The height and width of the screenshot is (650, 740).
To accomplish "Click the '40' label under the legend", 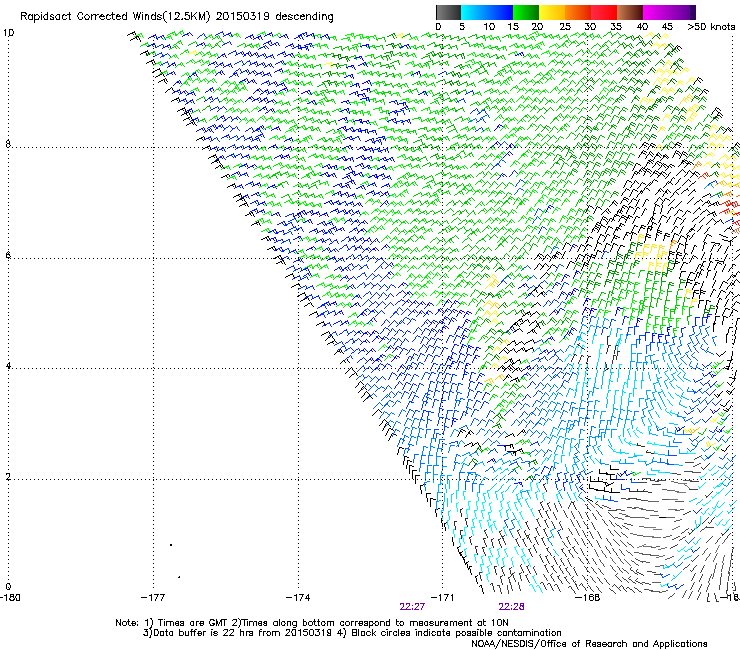I will tap(642, 27).
